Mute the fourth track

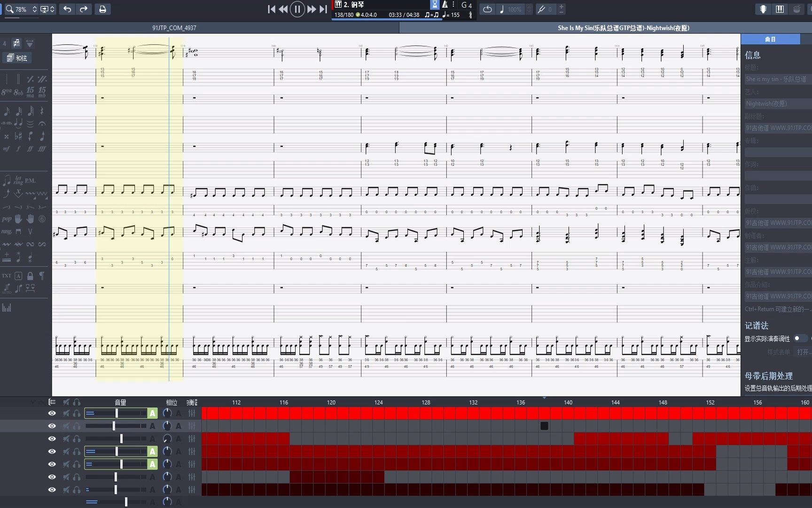pos(66,452)
